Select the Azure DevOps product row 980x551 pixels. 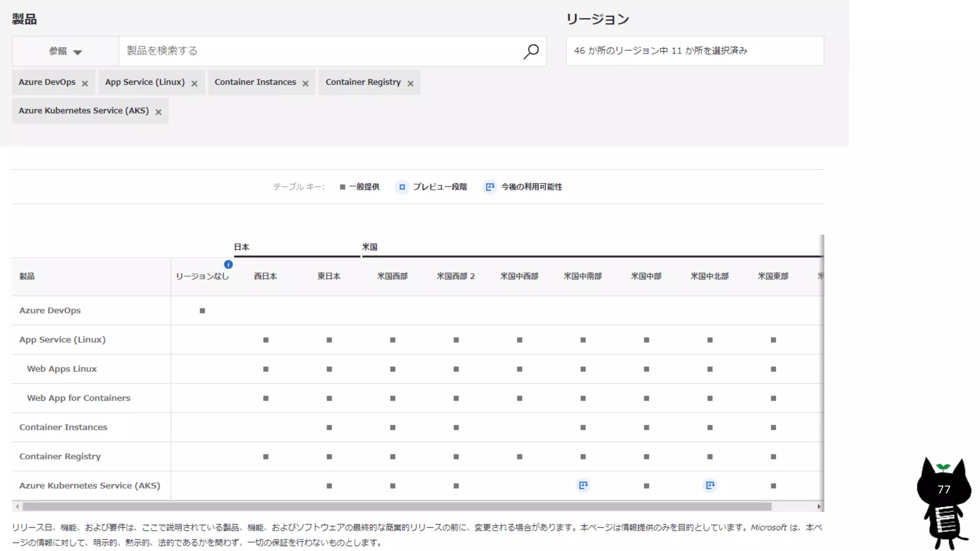tap(50, 310)
